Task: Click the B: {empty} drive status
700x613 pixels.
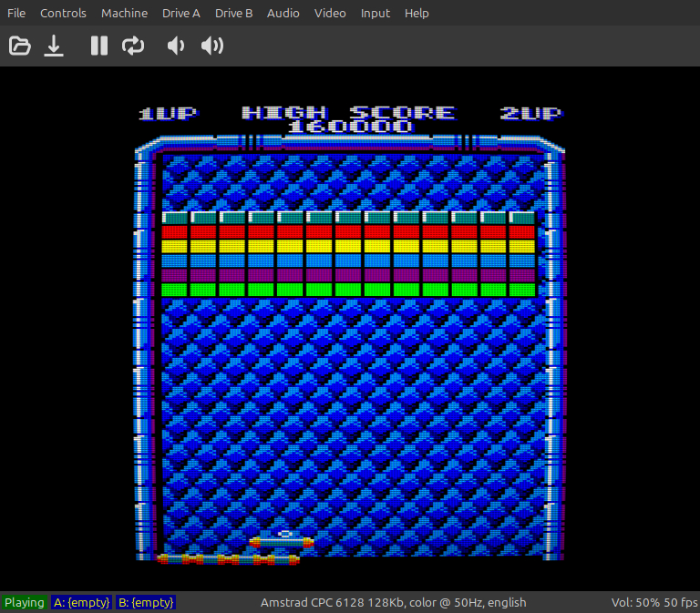Action: 146,602
